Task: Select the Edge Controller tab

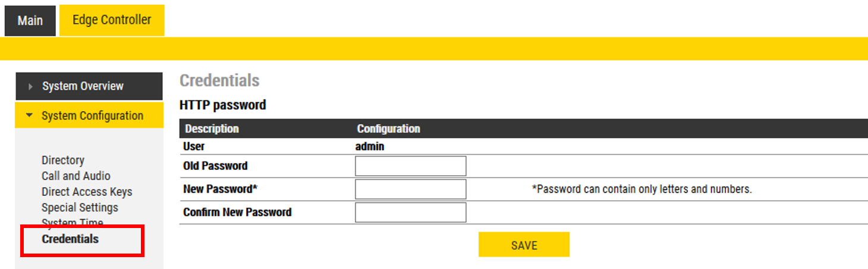Action: pos(112,20)
